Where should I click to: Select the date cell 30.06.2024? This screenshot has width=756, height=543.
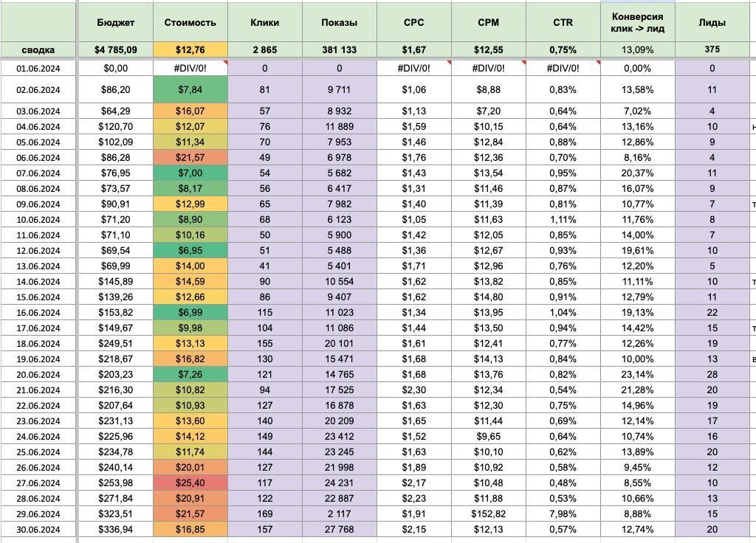click(x=38, y=530)
